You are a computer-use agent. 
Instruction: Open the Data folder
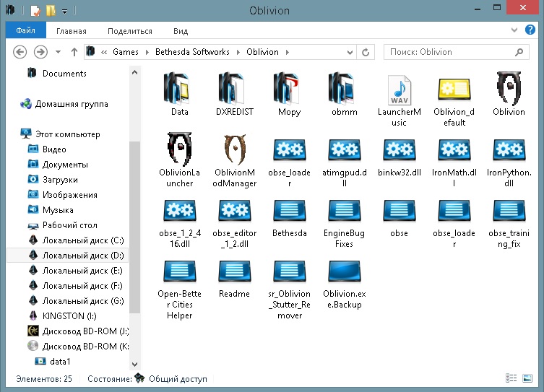179,94
